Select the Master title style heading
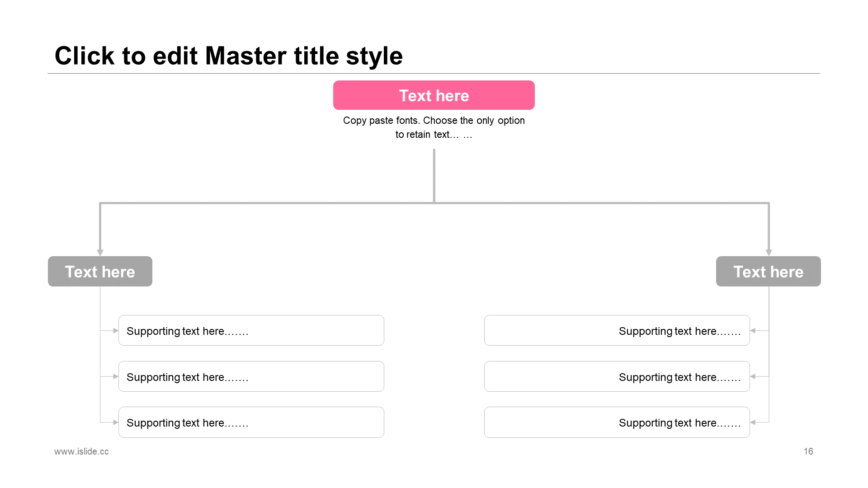Screen dimensions: 868x488 click(x=228, y=56)
